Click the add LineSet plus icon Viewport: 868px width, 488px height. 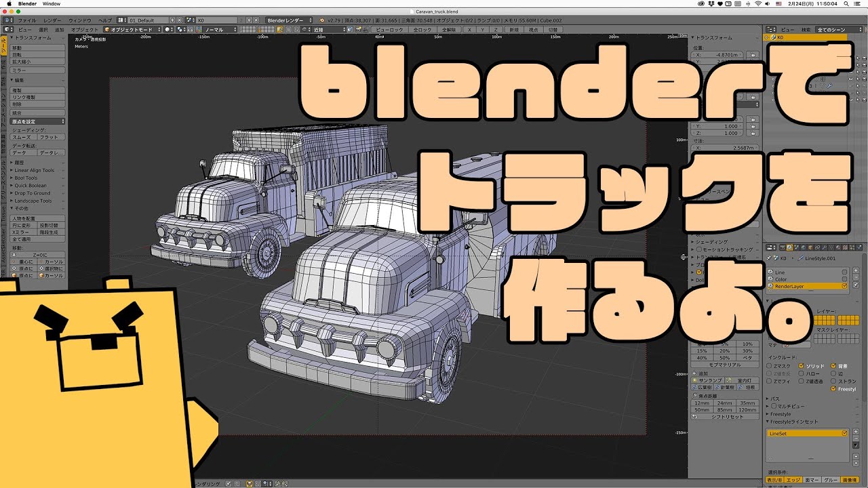[x=856, y=432]
